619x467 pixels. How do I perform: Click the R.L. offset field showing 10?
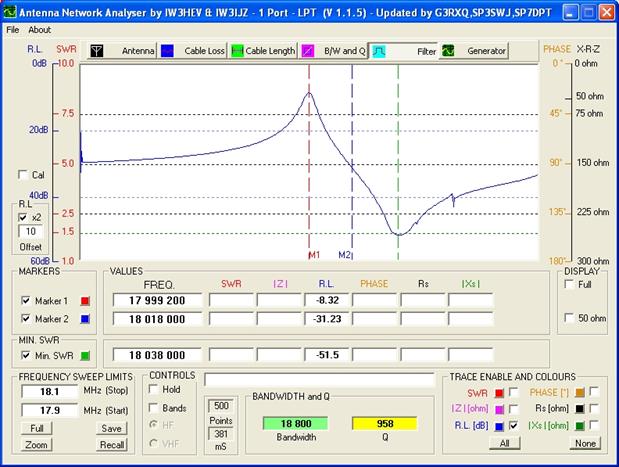[31, 232]
